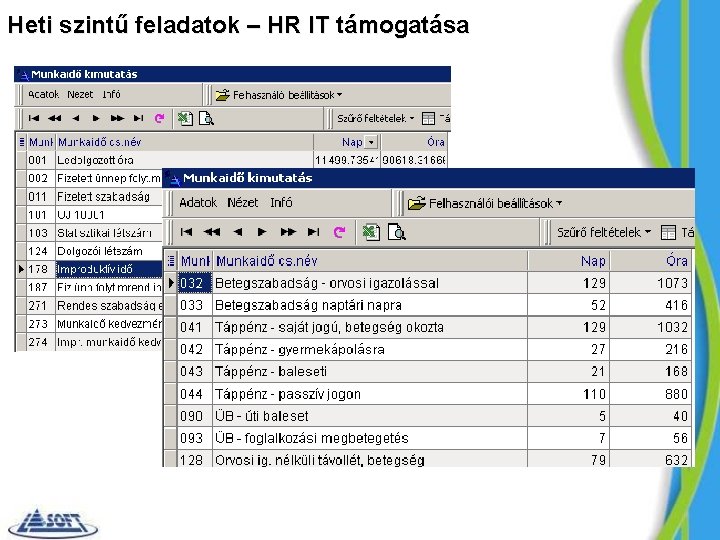Refresh data in front Munkaidő kimutatás window
The height and width of the screenshot is (540, 720).
coord(339,232)
